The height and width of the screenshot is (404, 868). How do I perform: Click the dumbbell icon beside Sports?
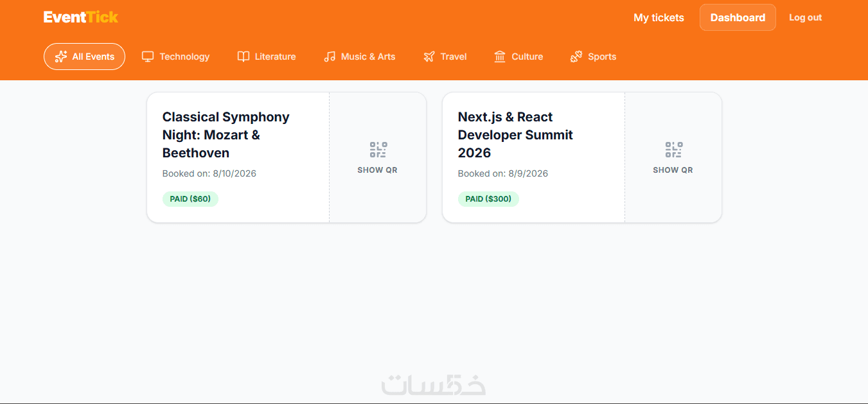[x=576, y=57]
